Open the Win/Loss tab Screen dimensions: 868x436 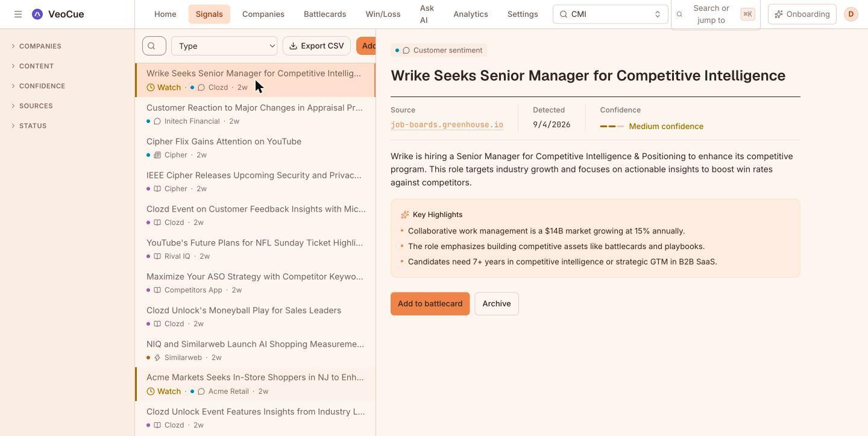click(383, 14)
